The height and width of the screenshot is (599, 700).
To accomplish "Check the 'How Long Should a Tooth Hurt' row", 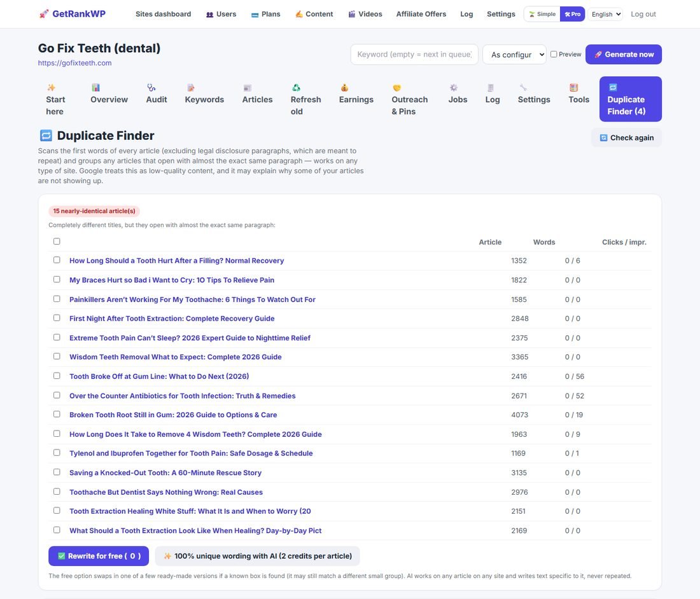I will click(x=57, y=260).
